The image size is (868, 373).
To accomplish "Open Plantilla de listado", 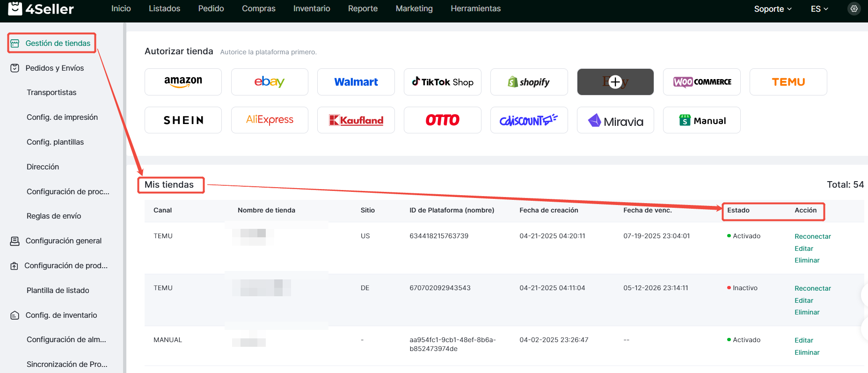I will click(58, 290).
